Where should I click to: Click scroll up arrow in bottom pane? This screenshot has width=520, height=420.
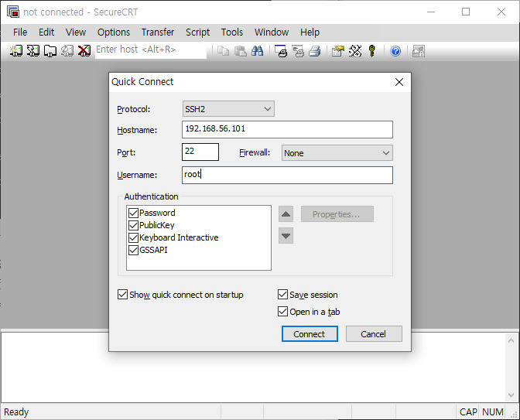coord(511,340)
